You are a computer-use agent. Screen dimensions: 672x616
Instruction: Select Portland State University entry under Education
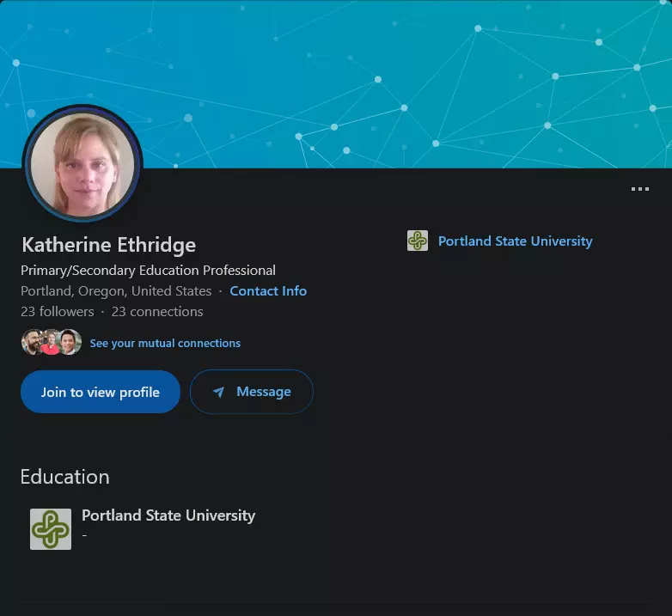(x=168, y=515)
